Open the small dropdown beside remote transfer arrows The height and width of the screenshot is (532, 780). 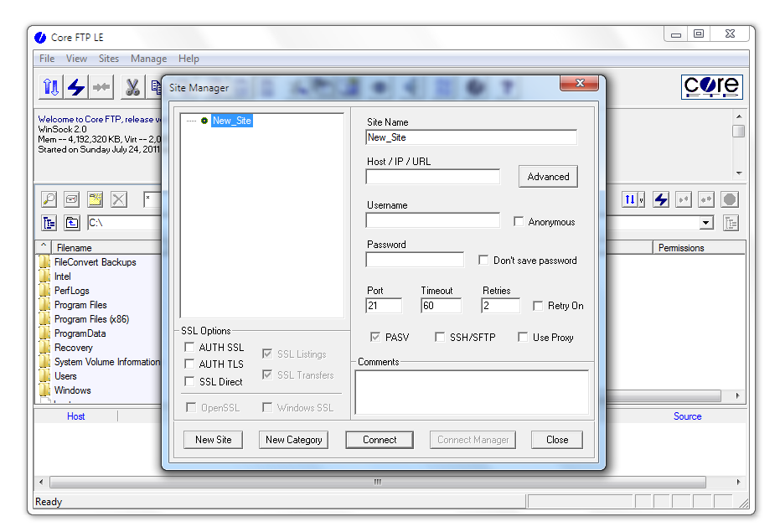[641, 199]
